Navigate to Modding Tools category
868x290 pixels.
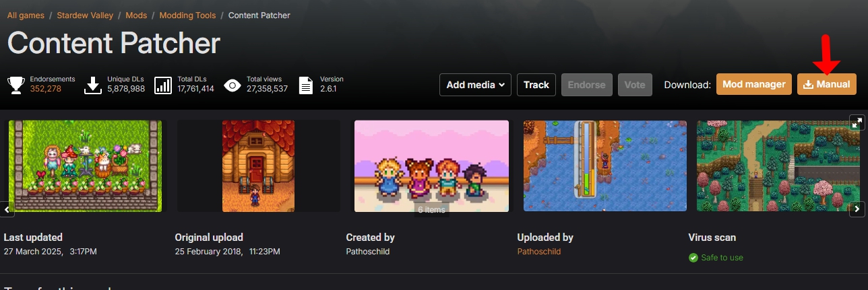188,15
